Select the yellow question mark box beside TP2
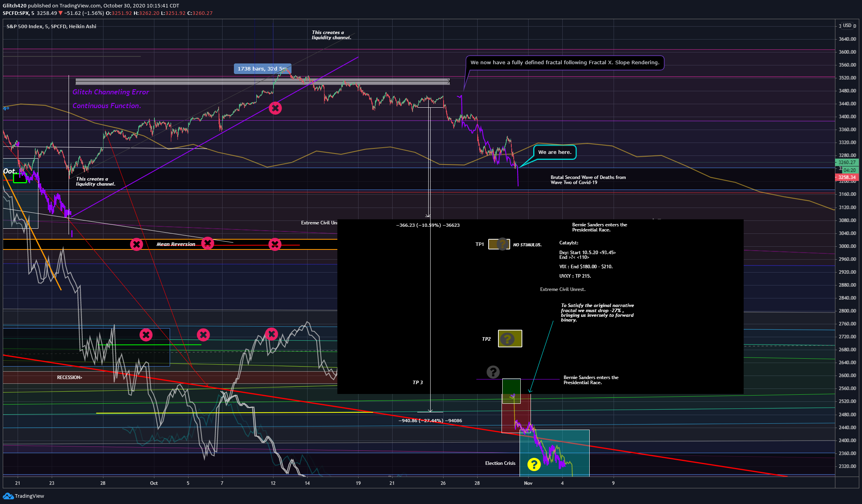Screen dimensions: 862x504 click(x=510, y=339)
